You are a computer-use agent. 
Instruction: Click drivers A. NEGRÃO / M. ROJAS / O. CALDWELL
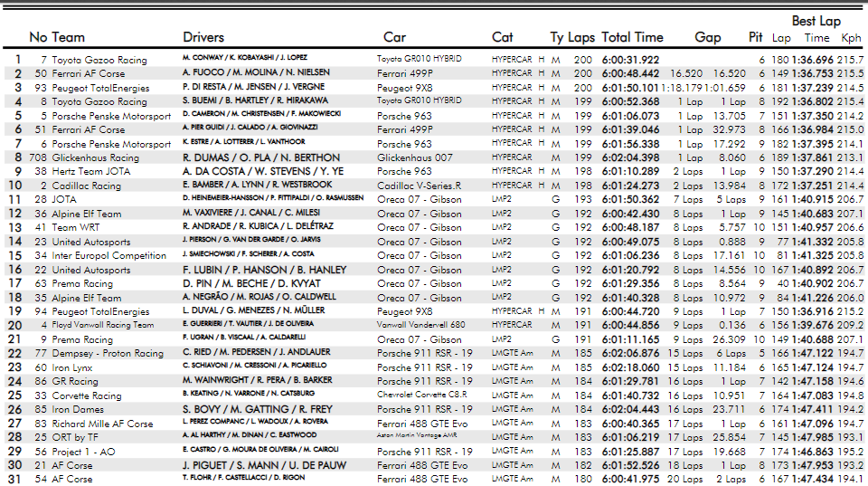pyautogui.click(x=259, y=297)
